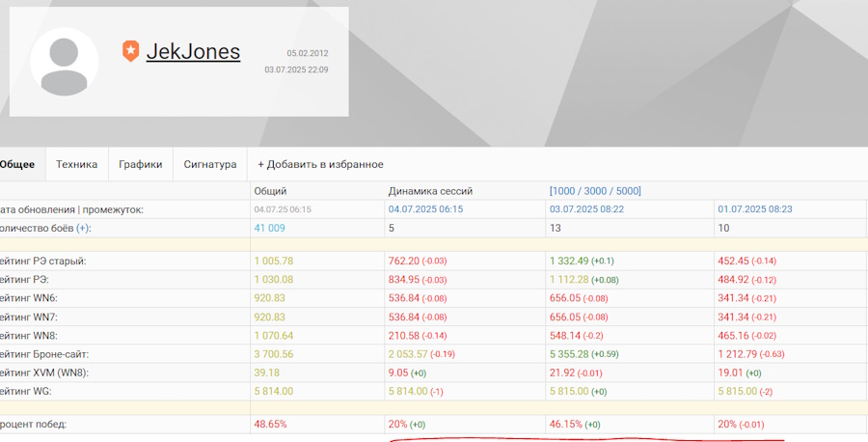Click the Динамика сессий header
This screenshot has width=868, height=442.
pyautogui.click(x=431, y=191)
